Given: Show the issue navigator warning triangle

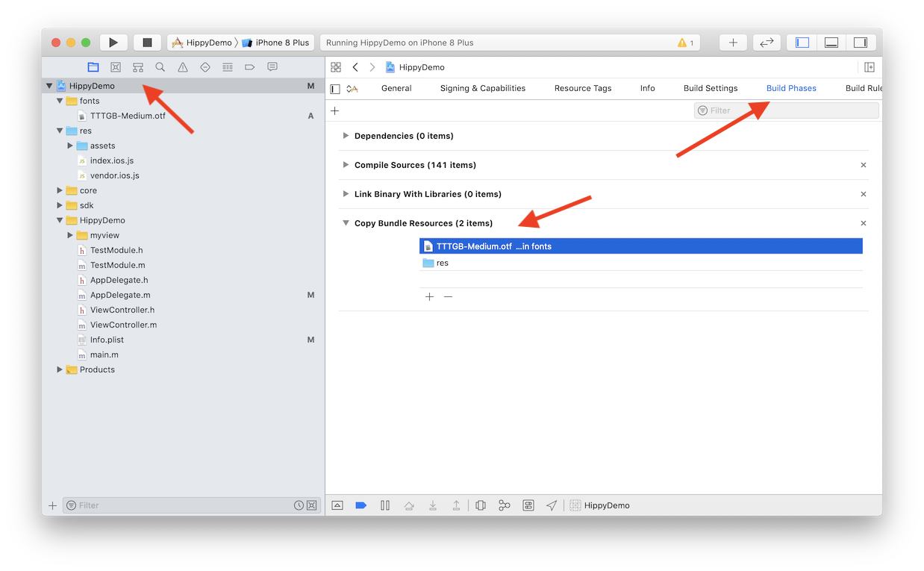Looking at the screenshot, I should pyautogui.click(x=183, y=67).
